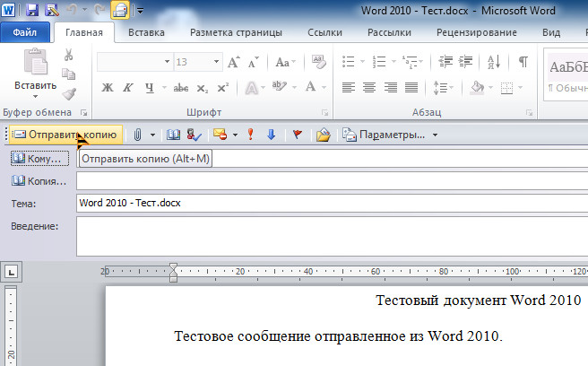Click the Grow Font icon
The width and height of the screenshot is (588, 366).
click(233, 62)
